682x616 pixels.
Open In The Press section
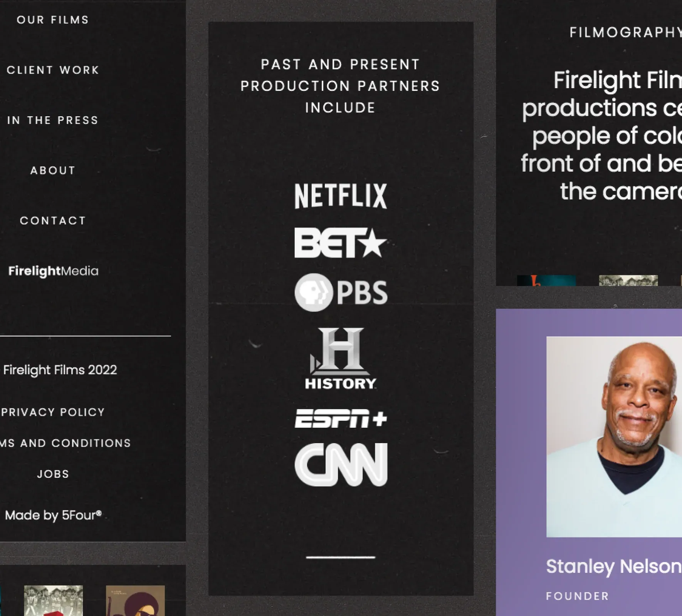[x=53, y=120]
